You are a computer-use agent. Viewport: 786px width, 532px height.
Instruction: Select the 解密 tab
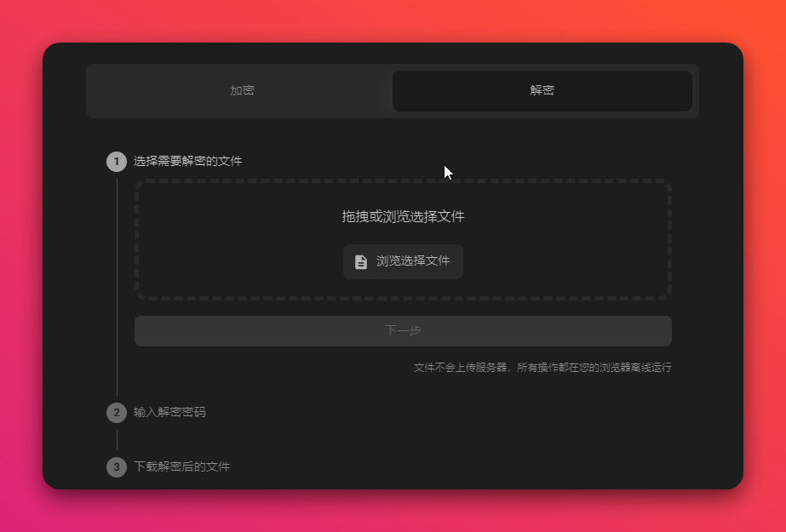(x=542, y=91)
